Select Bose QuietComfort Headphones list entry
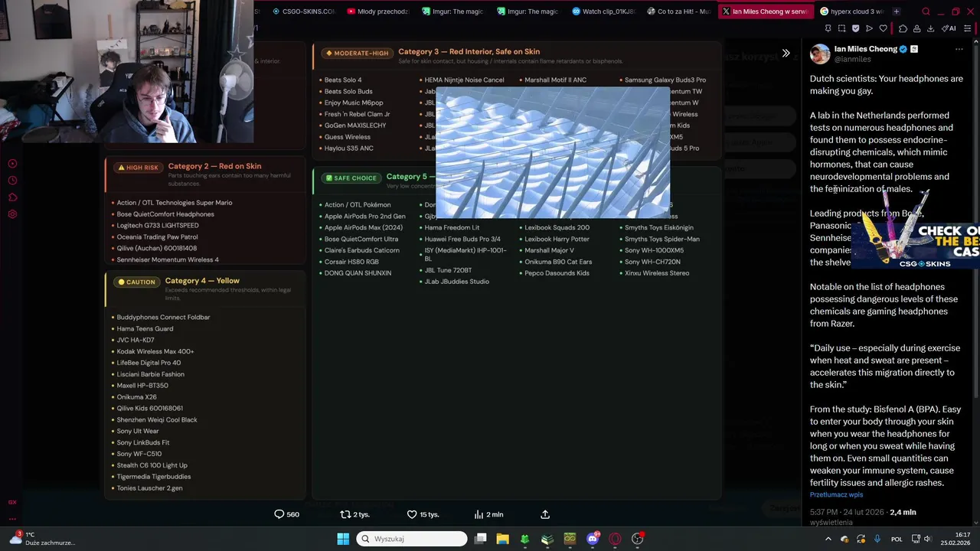The image size is (980, 551). pyautogui.click(x=165, y=214)
